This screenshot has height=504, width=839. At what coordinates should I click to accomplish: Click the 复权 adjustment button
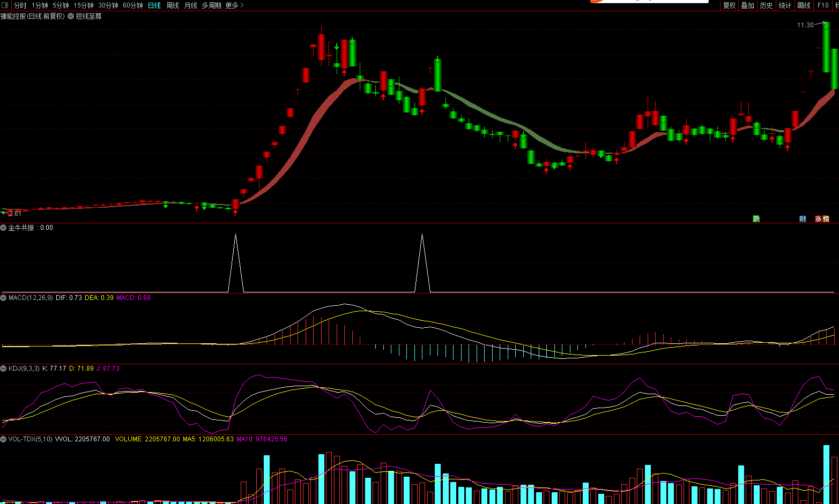tap(730, 5)
